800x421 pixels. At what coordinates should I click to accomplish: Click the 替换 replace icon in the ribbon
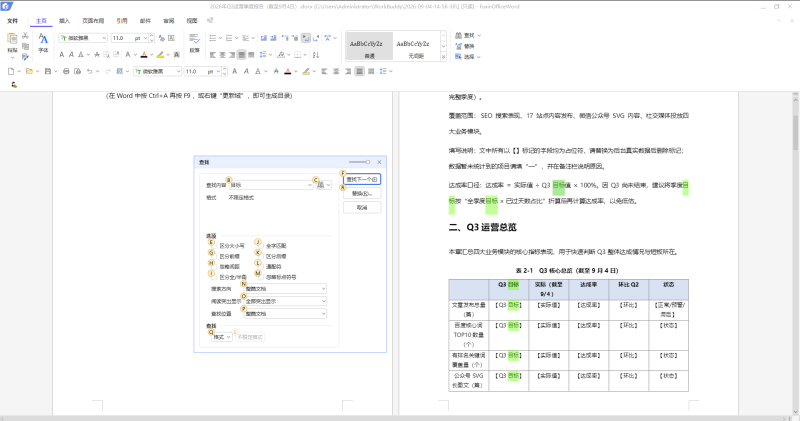pyautogui.click(x=459, y=46)
